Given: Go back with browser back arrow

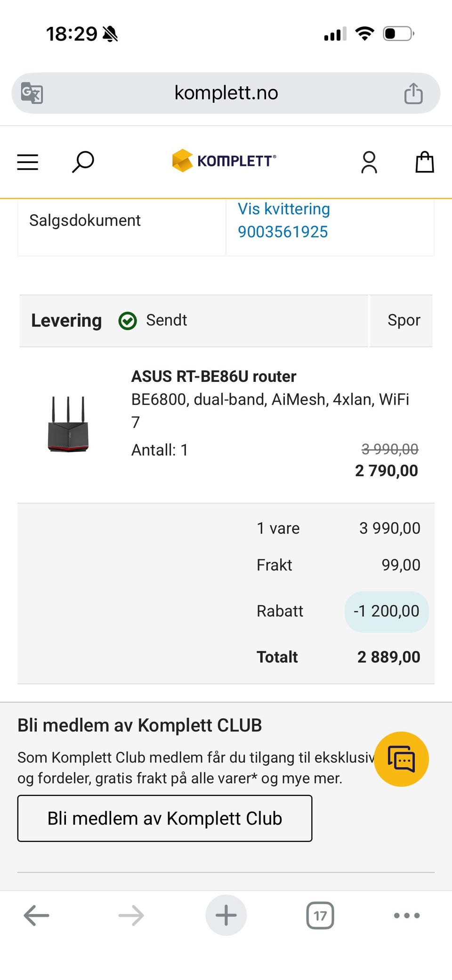Looking at the screenshot, I should 36,915.
